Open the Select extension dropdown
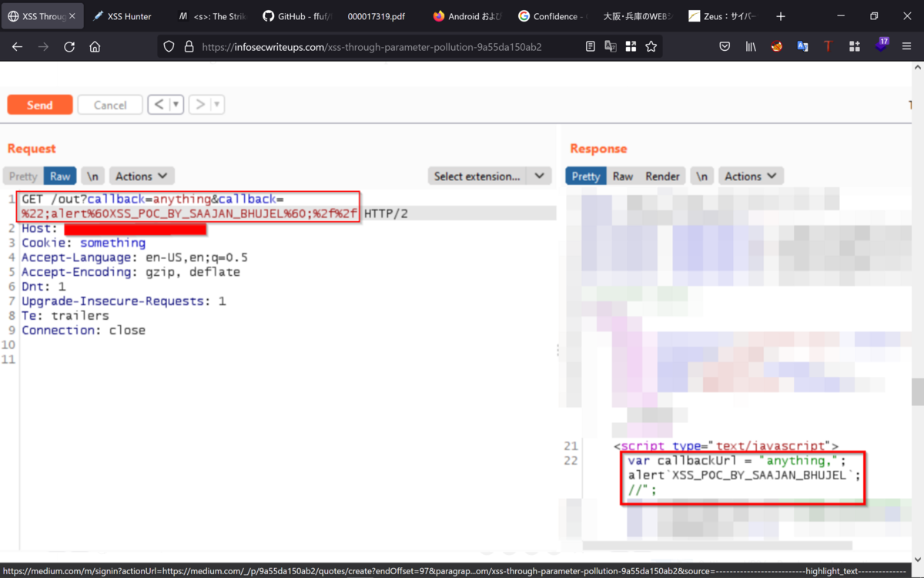Image resolution: width=924 pixels, height=578 pixels. click(x=489, y=176)
